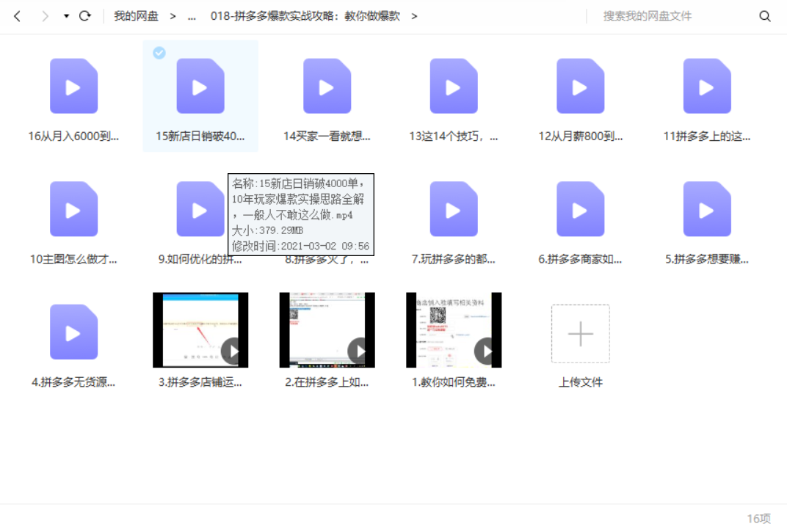Screen dimensions: 787x532
Task: Click the file name 14买家一看就想...
Action: tap(327, 136)
